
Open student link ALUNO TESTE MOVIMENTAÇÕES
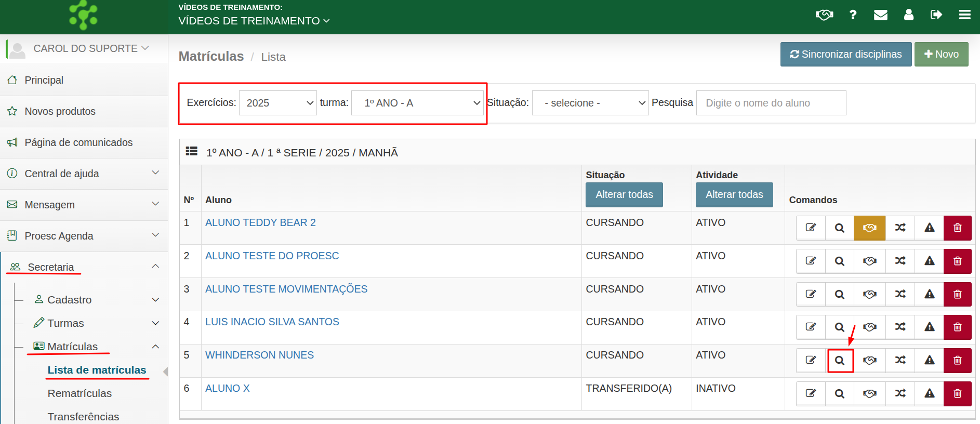tap(286, 289)
